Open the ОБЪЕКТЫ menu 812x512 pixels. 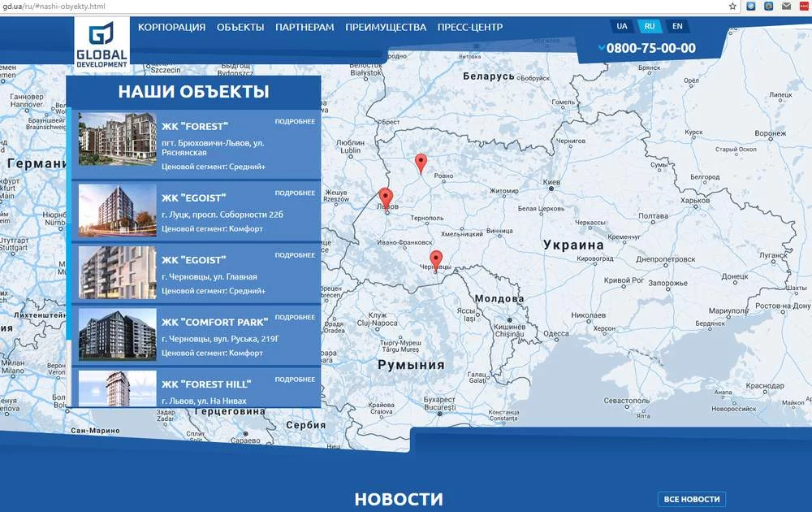pos(240,27)
